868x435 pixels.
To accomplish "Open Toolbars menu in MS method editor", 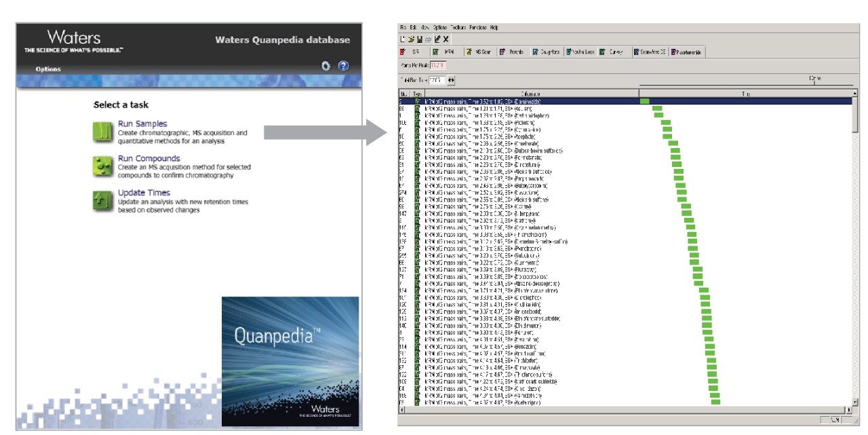I will [x=457, y=27].
